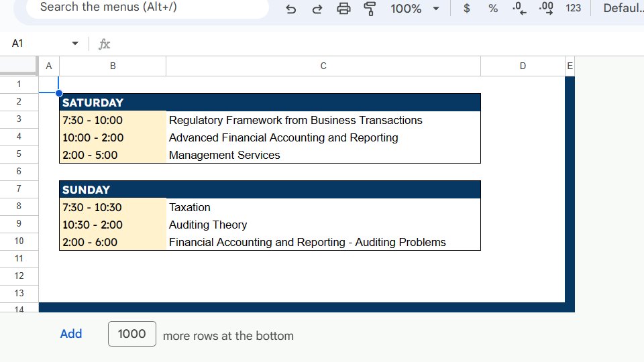Select row 13 header
The image size is (644, 362).
pos(19,294)
